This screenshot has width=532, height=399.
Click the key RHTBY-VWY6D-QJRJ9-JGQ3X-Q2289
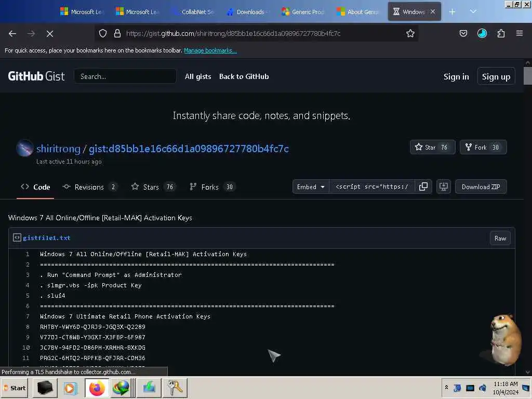point(92,327)
